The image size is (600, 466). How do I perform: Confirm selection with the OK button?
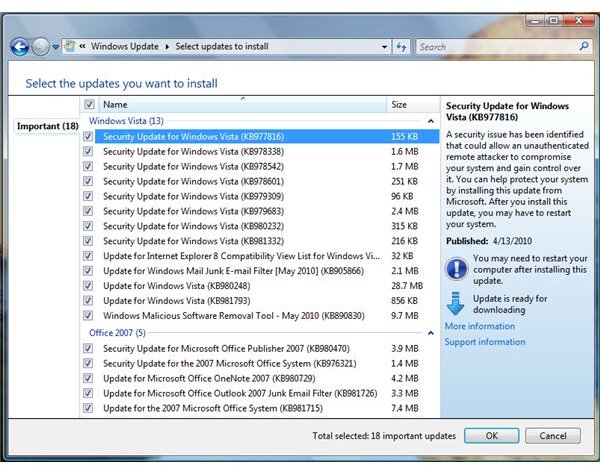pos(491,436)
